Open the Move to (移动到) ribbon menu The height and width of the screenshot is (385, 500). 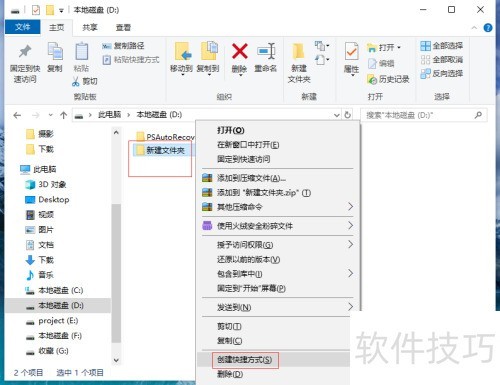click(182, 58)
